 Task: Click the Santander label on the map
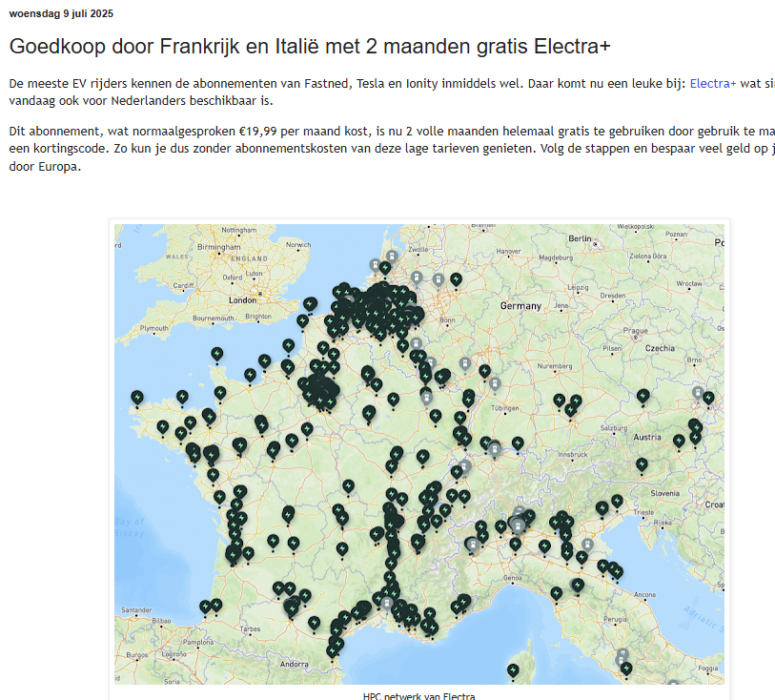pos(136,610)
